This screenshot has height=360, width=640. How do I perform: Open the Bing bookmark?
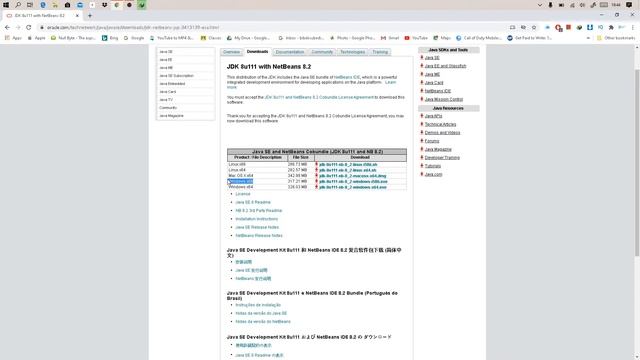(x=110, y=38)
